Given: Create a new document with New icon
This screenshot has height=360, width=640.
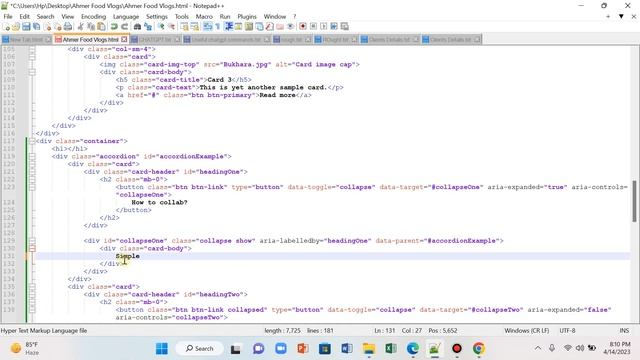Looking at the screenshot, I should coord(7,27).
